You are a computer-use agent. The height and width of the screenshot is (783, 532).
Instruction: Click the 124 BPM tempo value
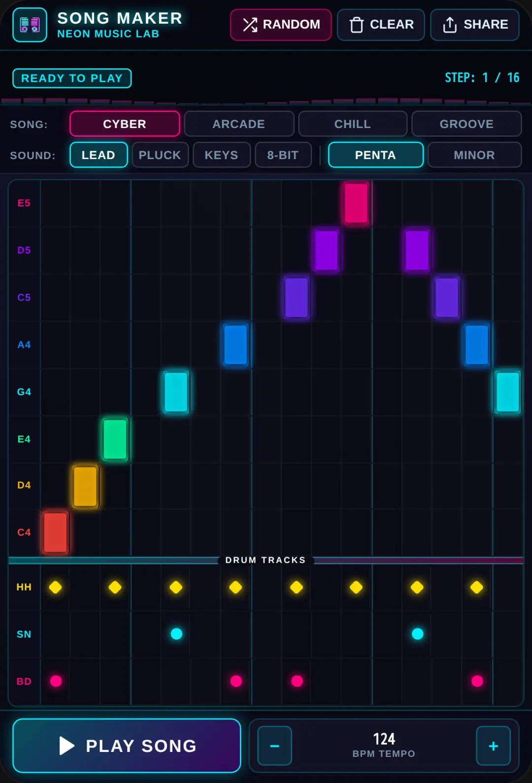point(384,739)
